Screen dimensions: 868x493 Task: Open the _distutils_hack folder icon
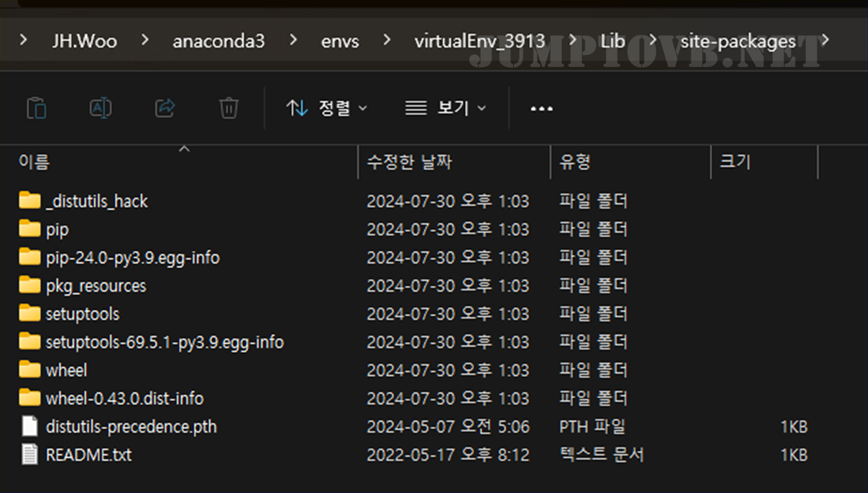(x=30, y=201)
